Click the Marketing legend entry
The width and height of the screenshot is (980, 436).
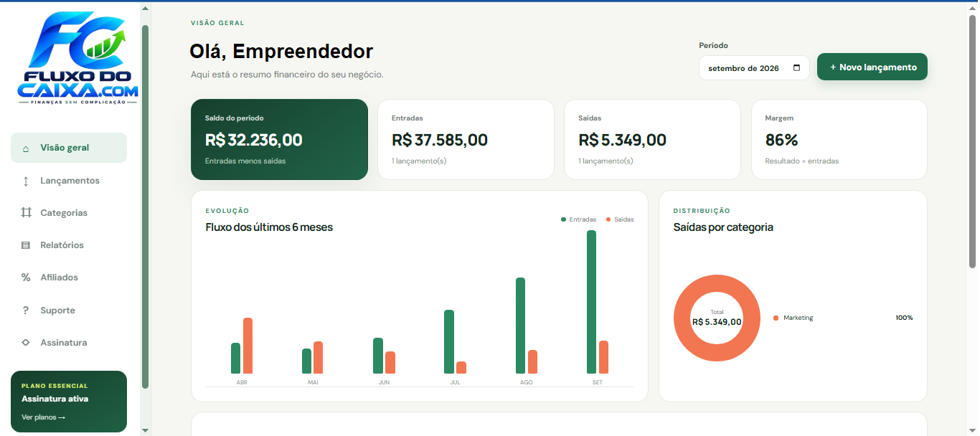793,318
